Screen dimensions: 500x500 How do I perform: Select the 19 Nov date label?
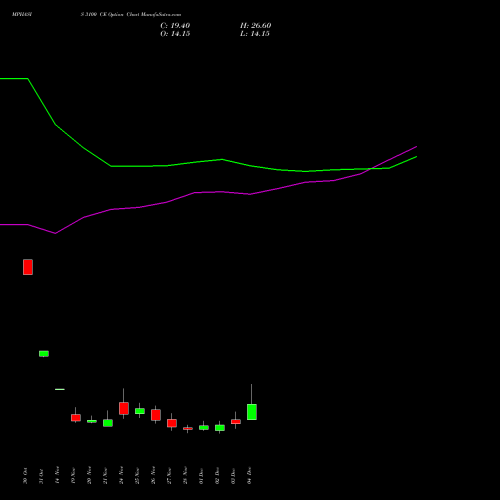pos(73,475)
